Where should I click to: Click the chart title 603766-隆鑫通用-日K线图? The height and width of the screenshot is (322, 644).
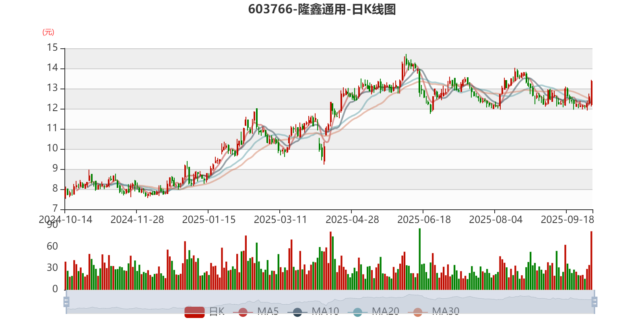coord(322,9)
